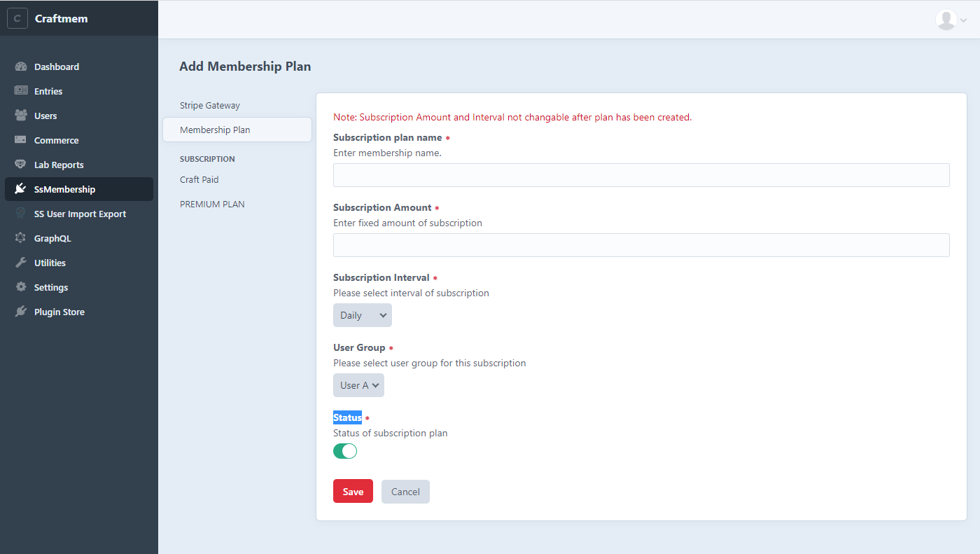Screen dimensions: 980x554
Task: Open the User Group dropdown
Action: pyautogui.click(x=358, y=385)
